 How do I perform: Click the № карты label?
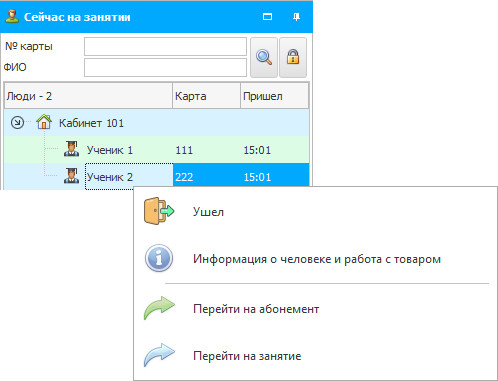(29, 46)
